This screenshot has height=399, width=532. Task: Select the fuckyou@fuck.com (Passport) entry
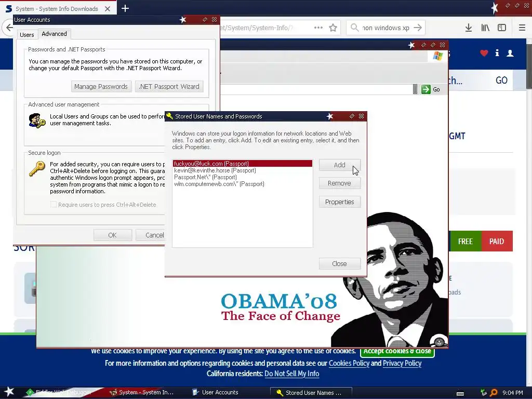[x=242, y=164]
